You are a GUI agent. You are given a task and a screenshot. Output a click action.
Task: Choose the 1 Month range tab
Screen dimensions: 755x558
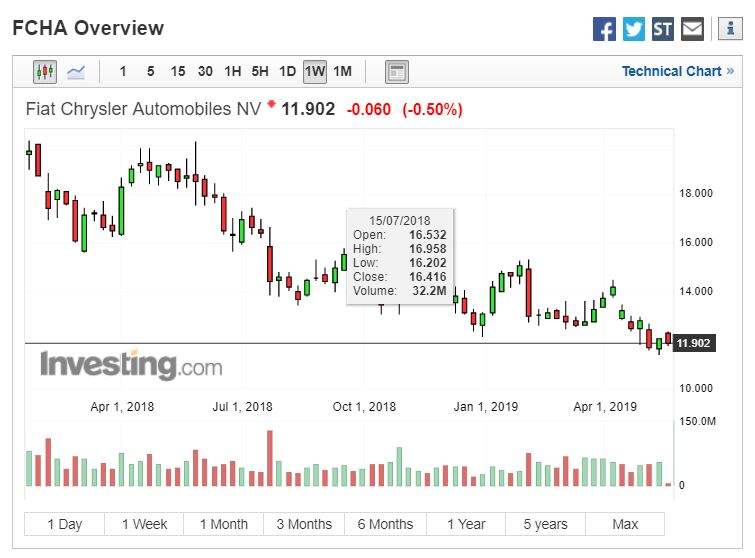(223, 524)
